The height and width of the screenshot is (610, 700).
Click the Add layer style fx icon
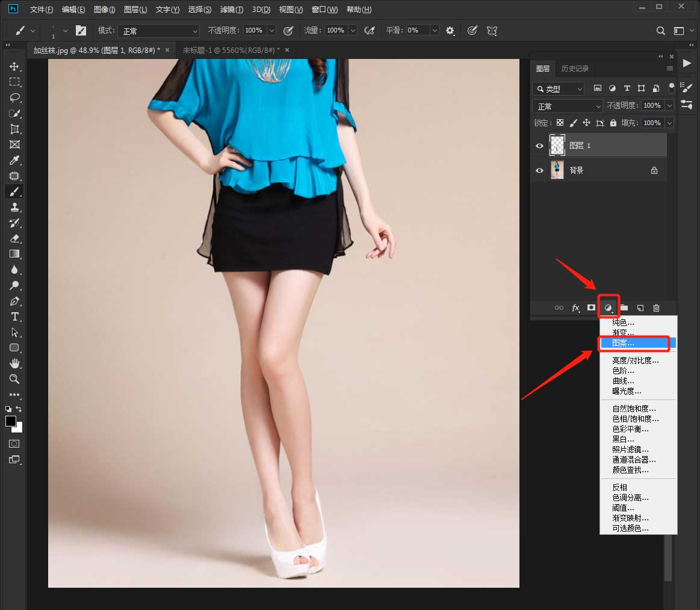pyautogui.click(x=576, y=308)
